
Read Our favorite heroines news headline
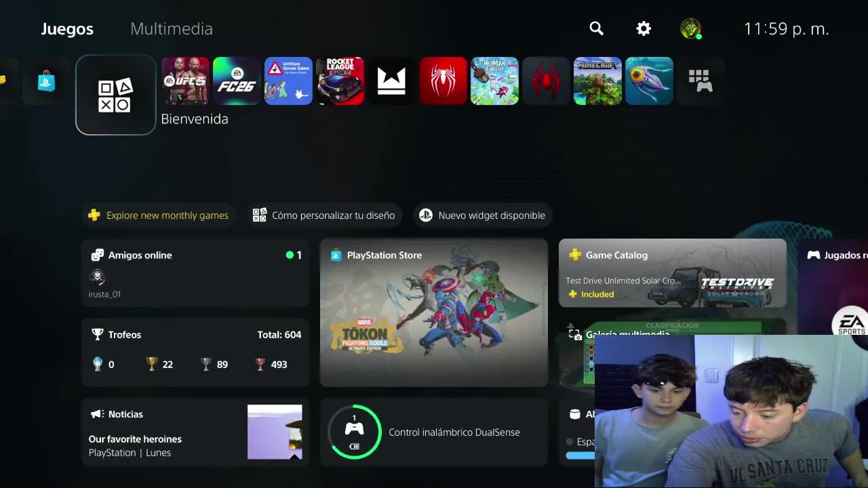coord(135,439)
